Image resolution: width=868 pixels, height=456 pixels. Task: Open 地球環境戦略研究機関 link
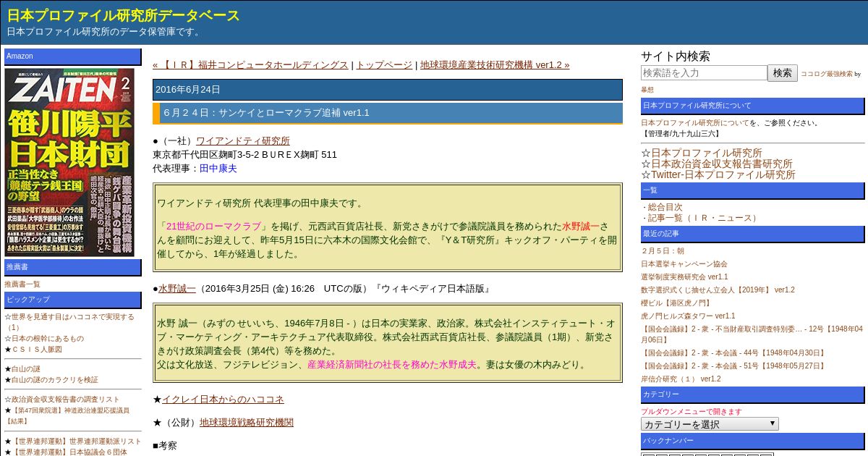247,422
